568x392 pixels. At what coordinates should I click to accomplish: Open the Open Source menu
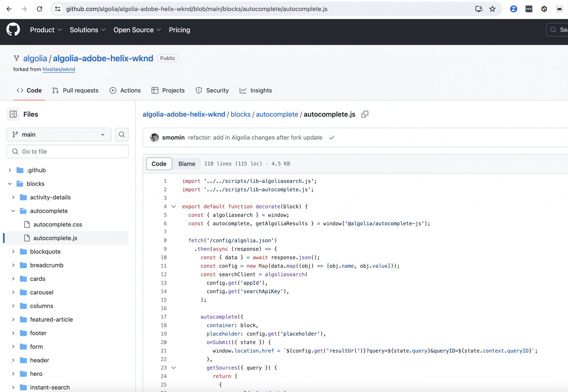pyautogui.click(x=137, y=30)
